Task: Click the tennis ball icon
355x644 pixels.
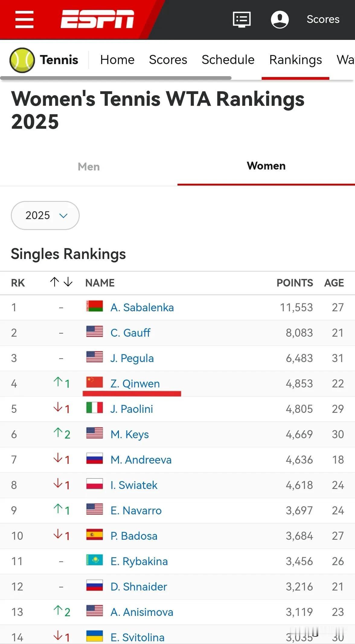Action: tap(22, 60)
